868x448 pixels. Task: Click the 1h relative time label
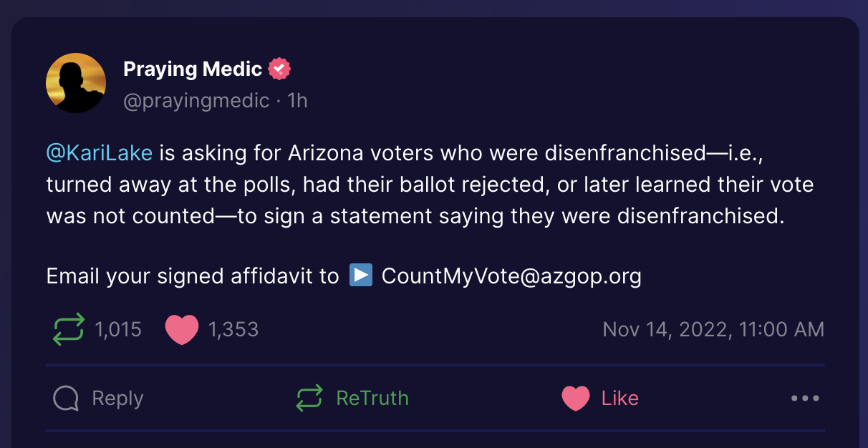pos(297,101)
